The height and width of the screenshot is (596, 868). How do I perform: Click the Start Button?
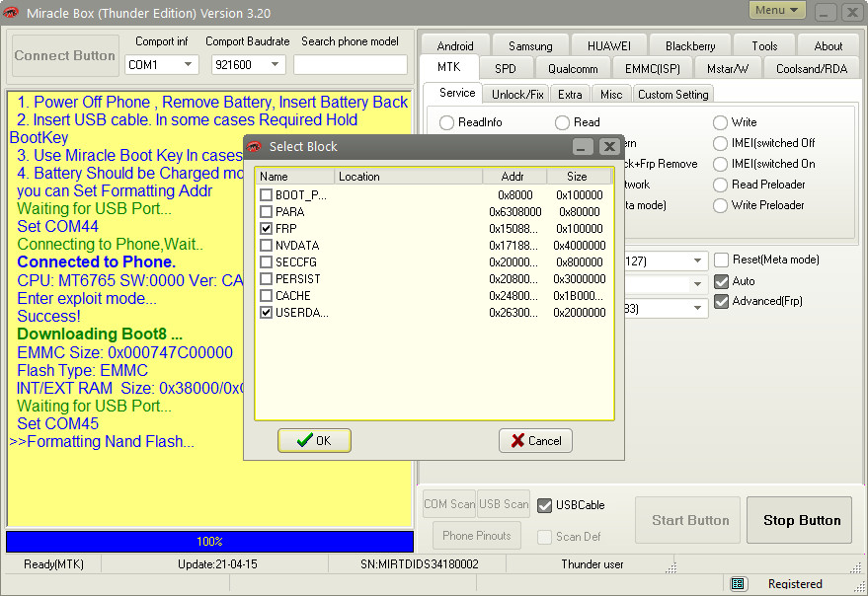click(687, 520)
